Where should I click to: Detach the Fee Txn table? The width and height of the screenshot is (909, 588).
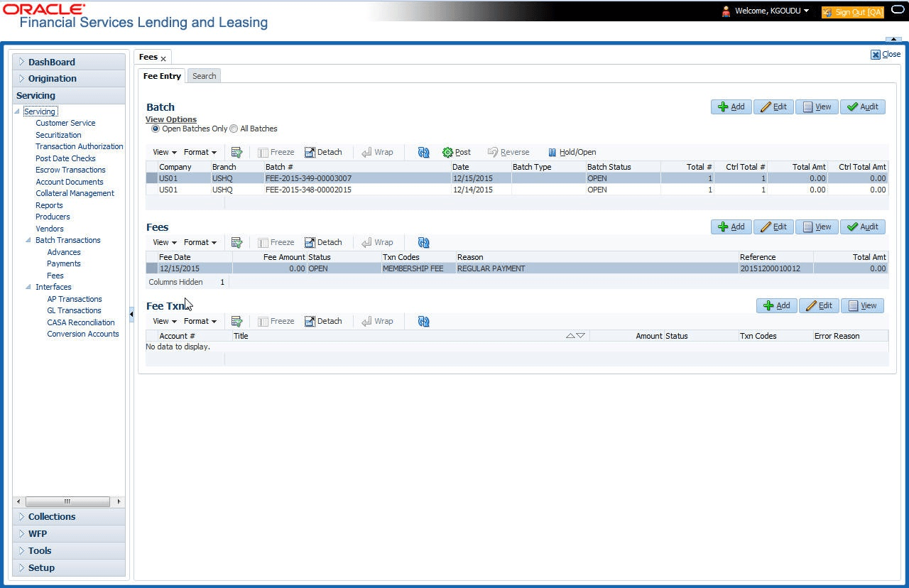coord(324,321)
